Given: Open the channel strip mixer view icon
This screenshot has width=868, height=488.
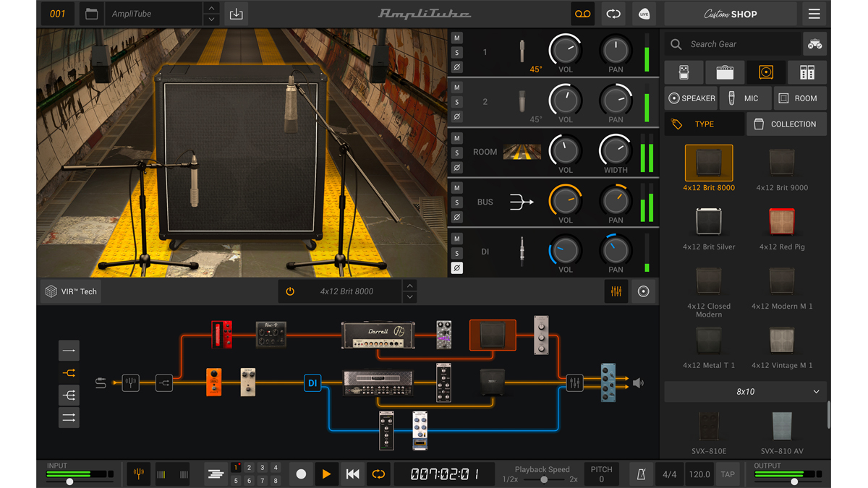Looking at the screenshot, I should pos(615,291).
